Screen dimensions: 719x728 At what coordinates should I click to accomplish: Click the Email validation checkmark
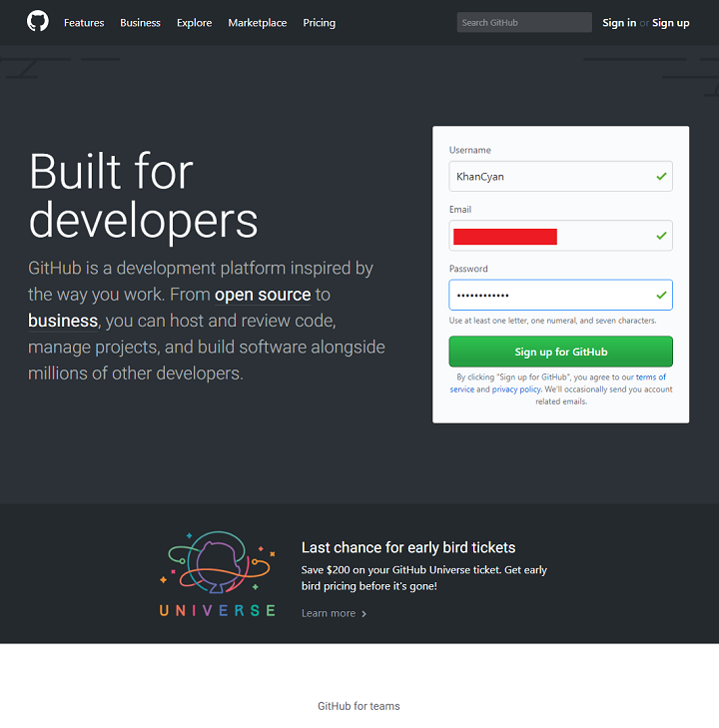tap(661, 236)
